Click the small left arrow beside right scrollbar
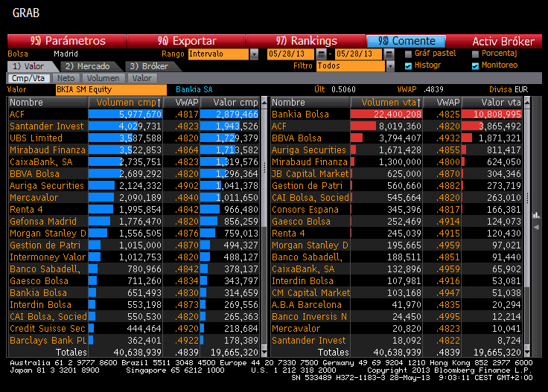Image resolution: width=548 pixels, height=392 pixels. [x=536, y=228]
